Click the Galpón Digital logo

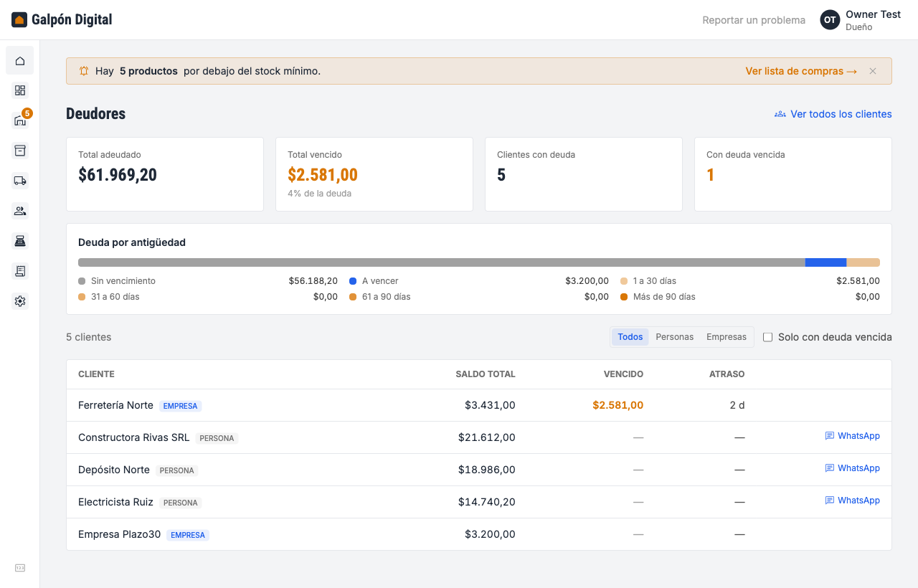[x=62, y=19]
